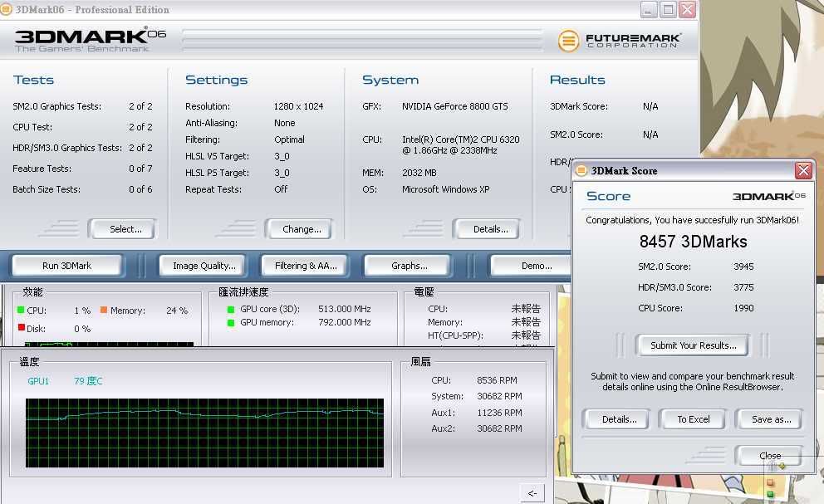Click HDR/SM3.0 Score value 3775

point(743,287)
